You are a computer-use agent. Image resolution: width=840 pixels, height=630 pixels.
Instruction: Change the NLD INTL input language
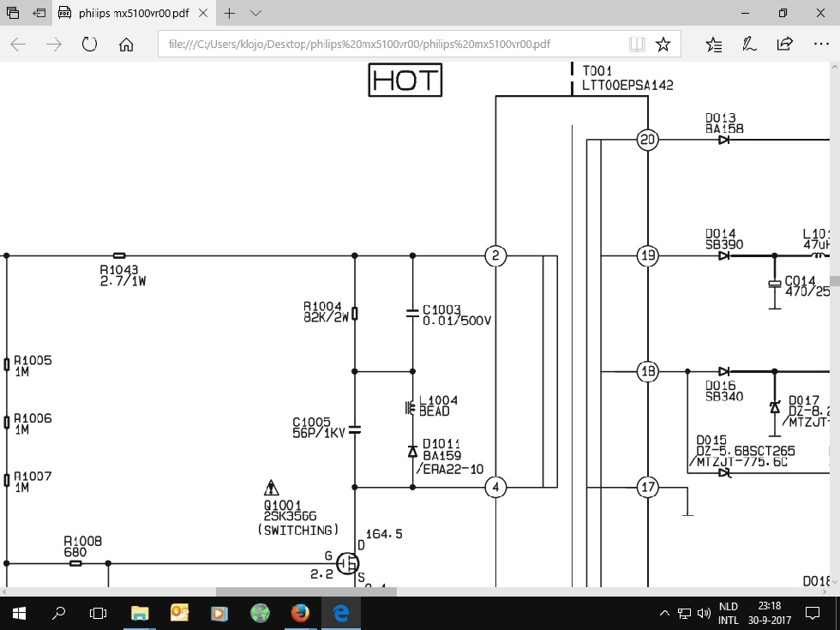coord(729,613)
